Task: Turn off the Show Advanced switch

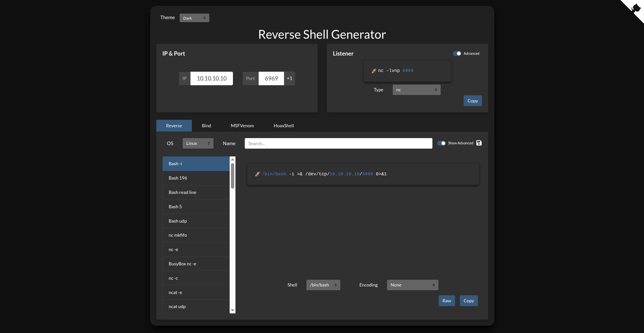Action: pyautogui.click(x=441, y=143)
